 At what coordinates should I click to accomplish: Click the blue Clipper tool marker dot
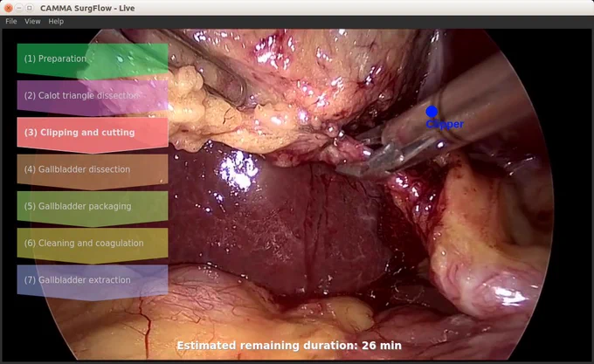(x=432, y=112)
